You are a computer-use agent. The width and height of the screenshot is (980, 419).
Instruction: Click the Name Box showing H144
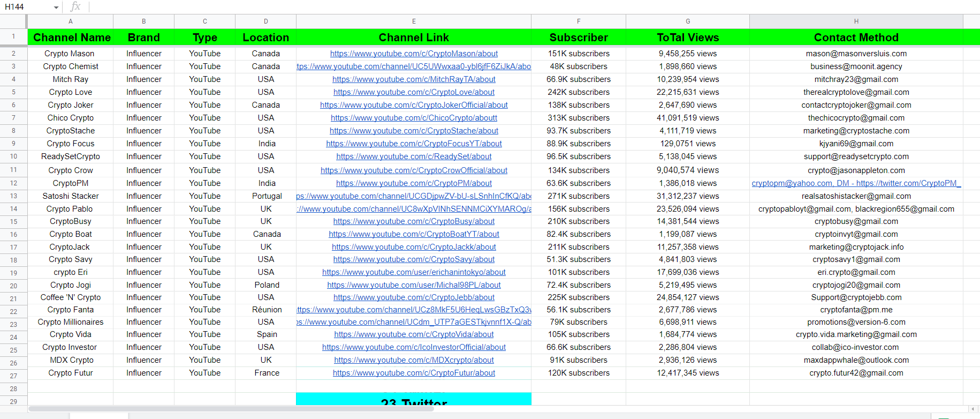pyautogui.click(x=27, y=7)
